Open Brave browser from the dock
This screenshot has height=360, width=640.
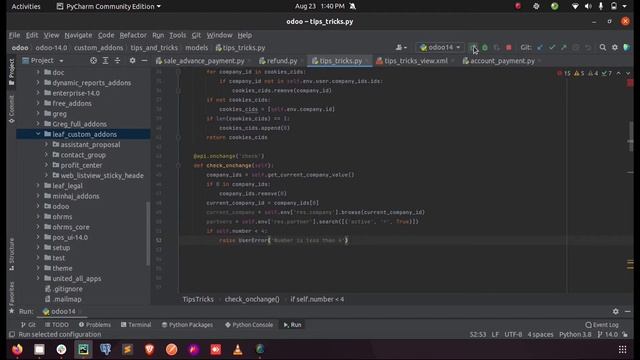pos(149,349)
